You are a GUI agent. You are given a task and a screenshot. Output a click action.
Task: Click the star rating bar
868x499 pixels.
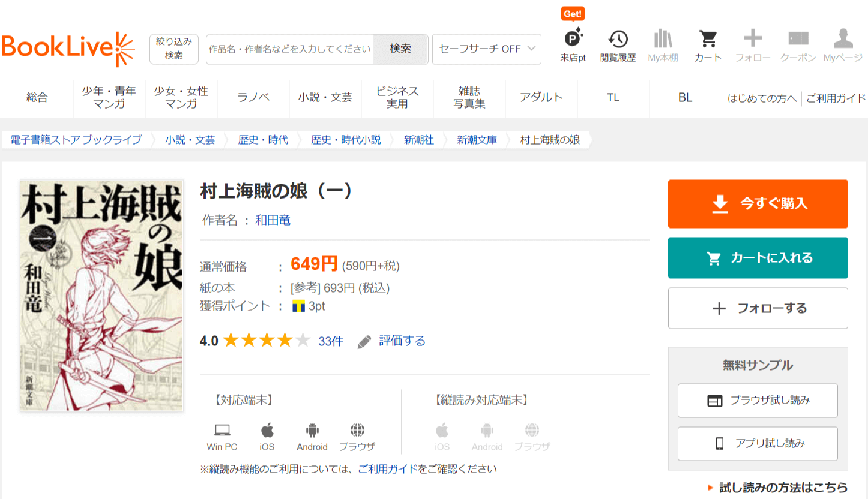266,341
